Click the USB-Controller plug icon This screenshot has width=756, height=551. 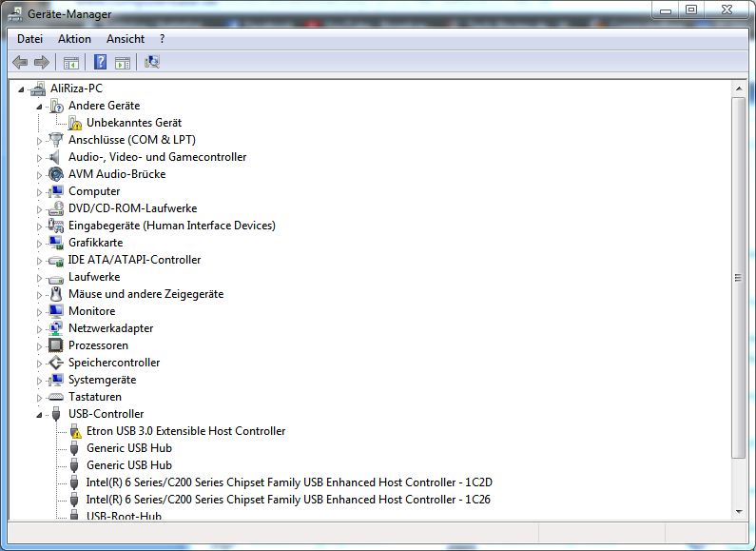56,414
